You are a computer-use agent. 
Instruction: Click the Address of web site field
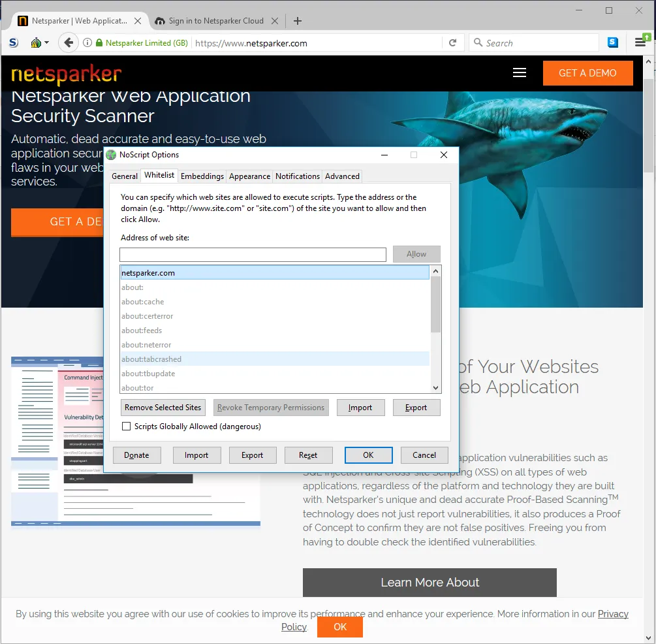253,255
